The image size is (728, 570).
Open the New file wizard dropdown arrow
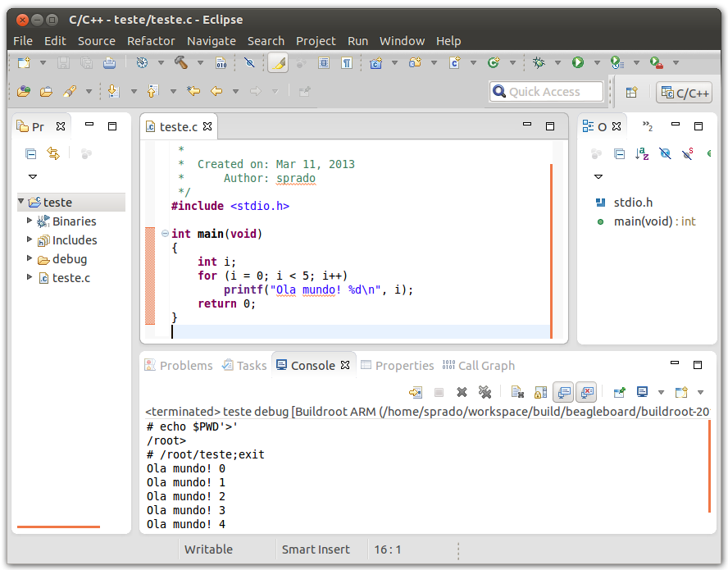43,62
